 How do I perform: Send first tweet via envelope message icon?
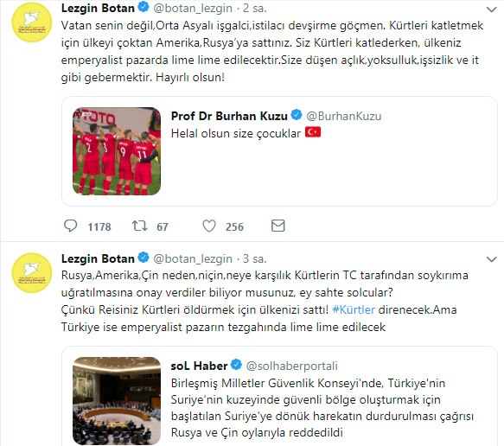278,226
